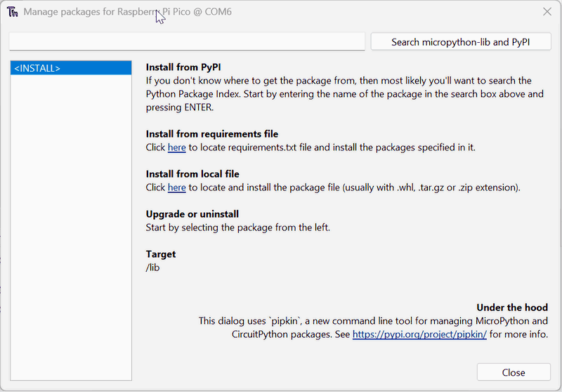Select the <INSTALL> list entry
Image resolution: width=562 pixels, height=392 pixels.
coord(71,68)
